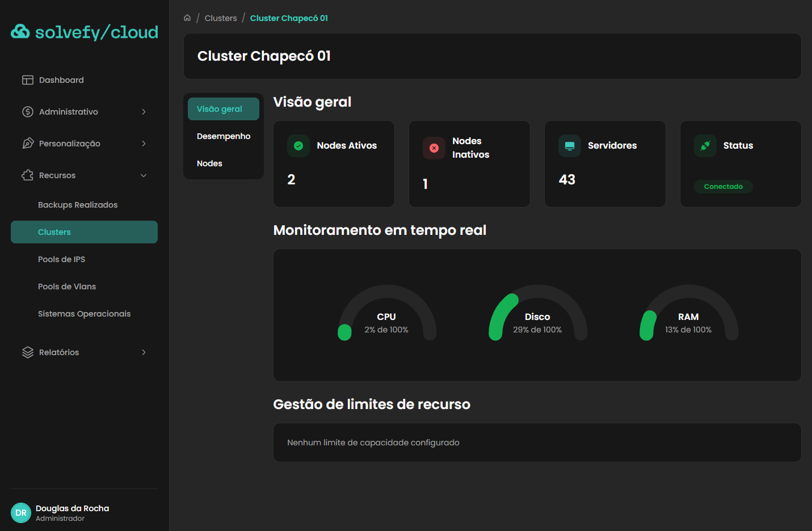
Task: Click the red X Nodes Inativos icon
Action: coord(434,148)
